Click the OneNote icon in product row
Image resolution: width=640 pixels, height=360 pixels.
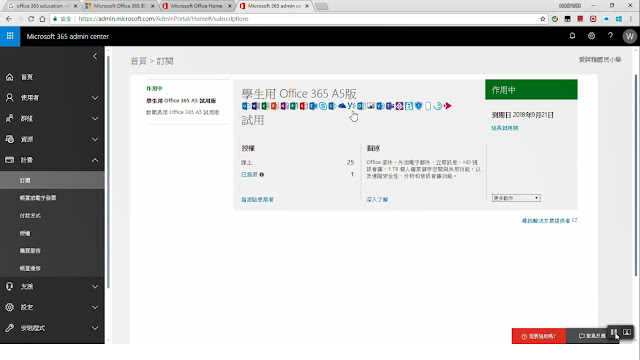285,106
